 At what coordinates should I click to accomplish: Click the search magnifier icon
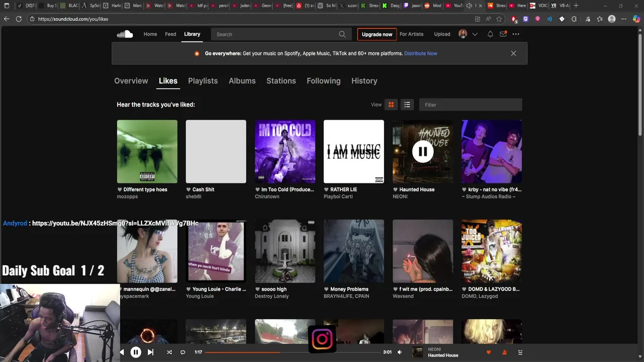[342, 34]
